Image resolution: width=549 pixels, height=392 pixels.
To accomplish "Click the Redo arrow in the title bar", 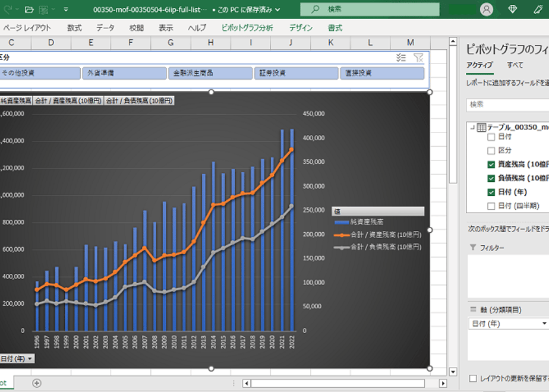I will (x=7, y=10).
